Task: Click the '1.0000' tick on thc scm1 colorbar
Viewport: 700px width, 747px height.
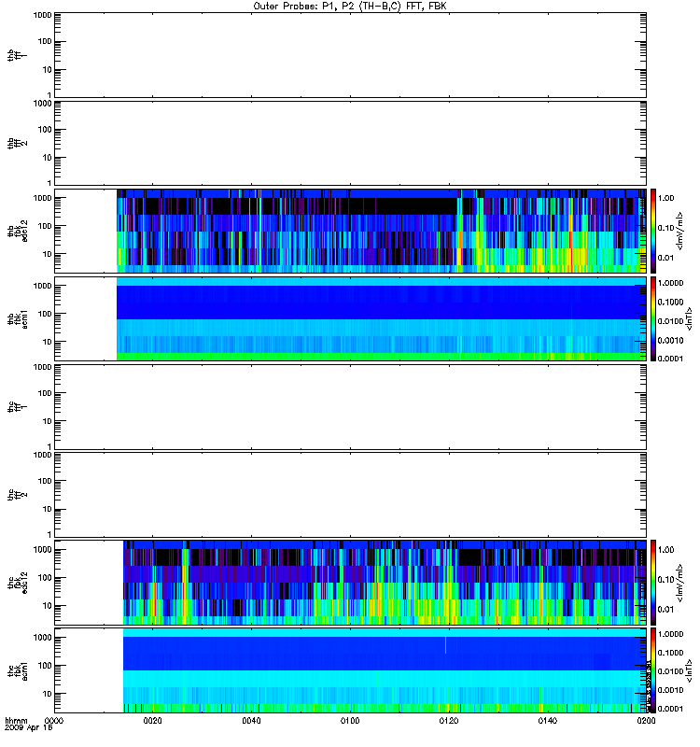Action: click(670, 634)
